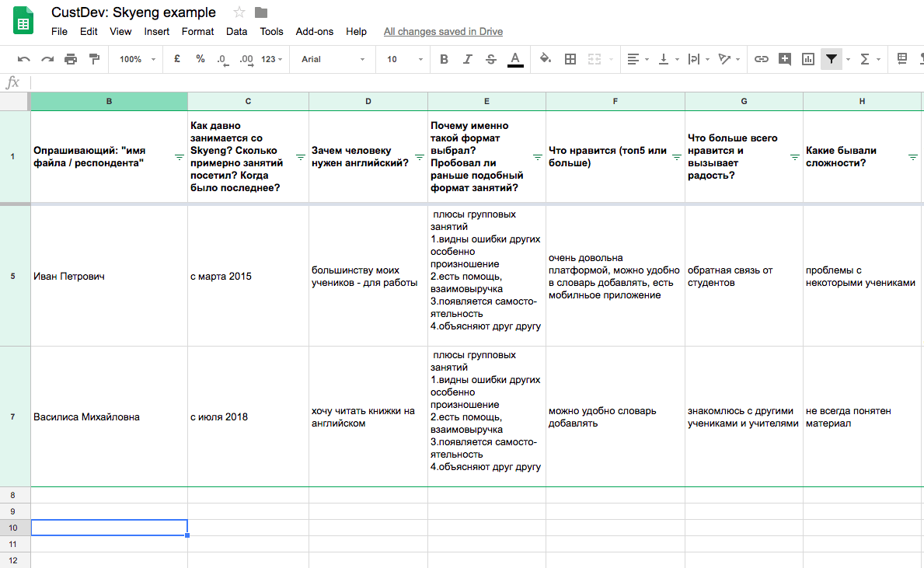The image size is (924, 568).
Task: Open vertical align options
Action: pyautogui.click(x=668, y=59)
